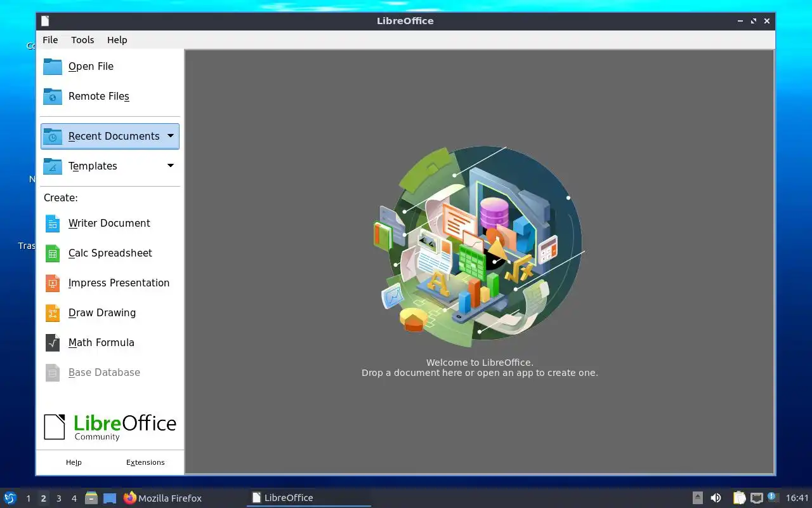The image size is (812, 508).
Task: Click the Base Database icon
Action: click(53, 373)
